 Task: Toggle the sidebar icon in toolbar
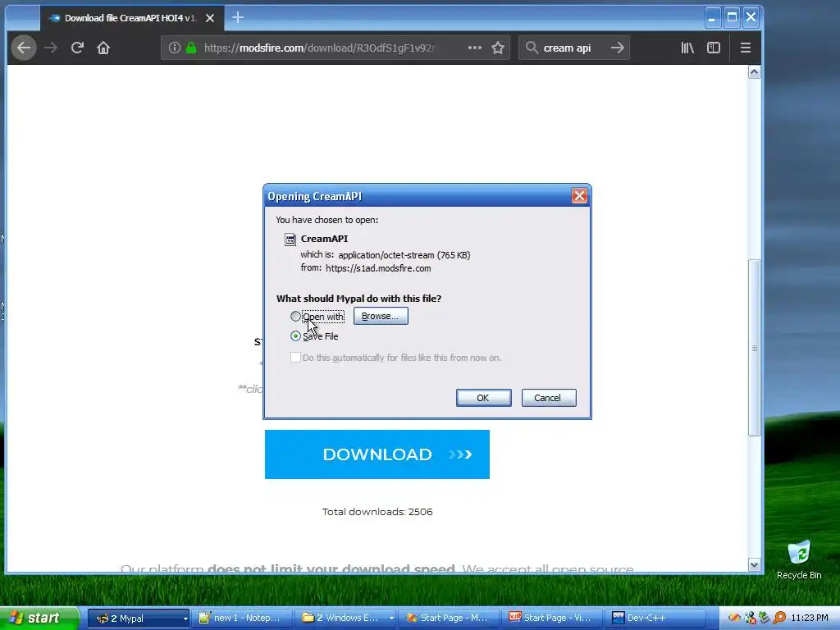pyautogui.click(x=714, y=48)
